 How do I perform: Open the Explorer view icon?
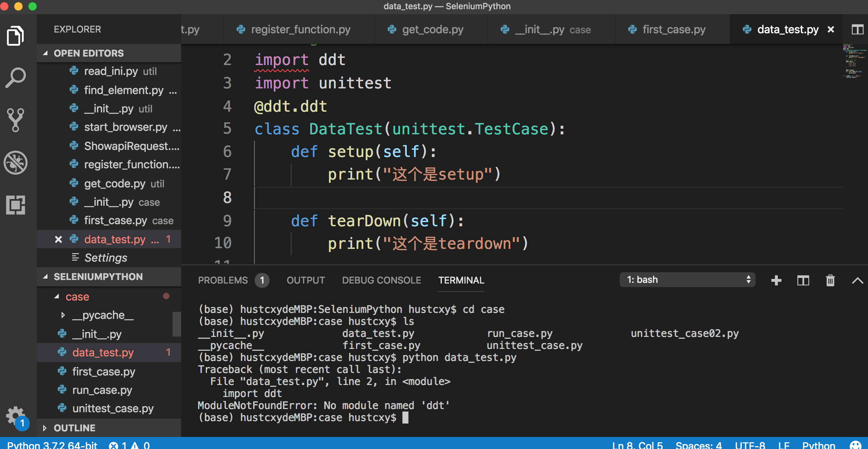point(15,36)
